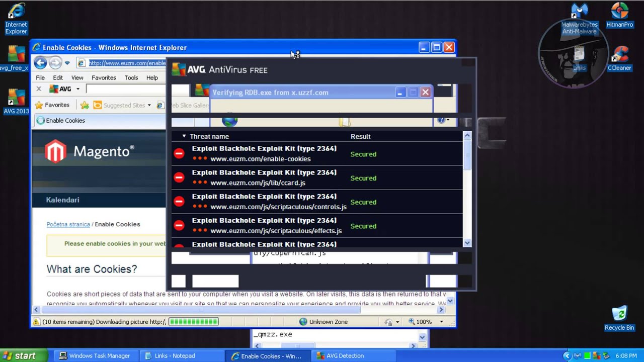Open the recent pages dropdown beside Forward

click(67, 63)
